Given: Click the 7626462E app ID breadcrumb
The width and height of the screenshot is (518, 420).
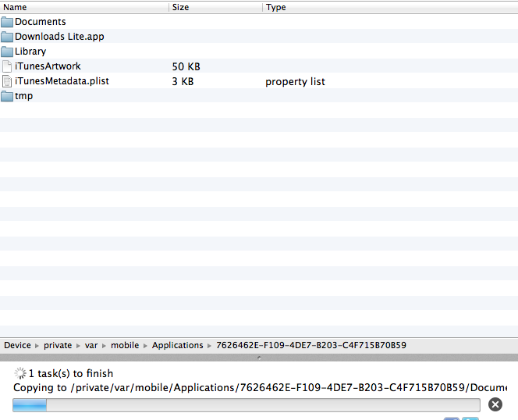Looking at the screenshot, I should [x=310, y=345].
